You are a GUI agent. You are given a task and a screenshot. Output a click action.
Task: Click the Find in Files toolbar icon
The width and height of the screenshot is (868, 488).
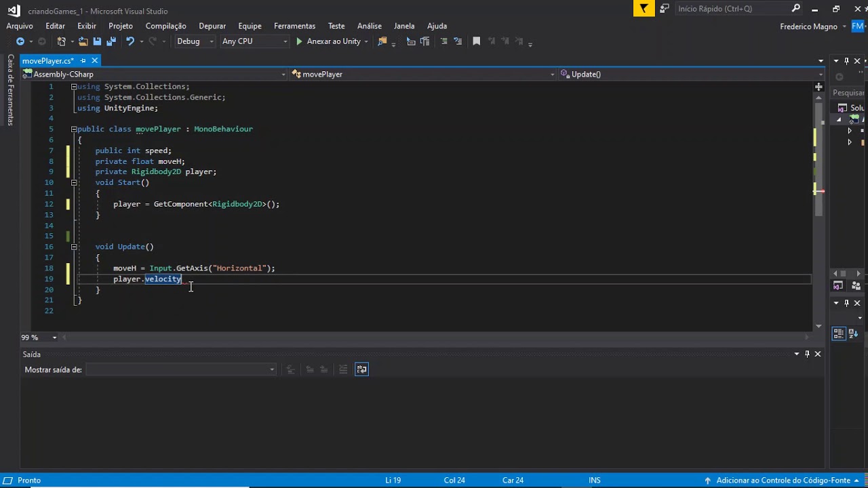pos(382,41)
